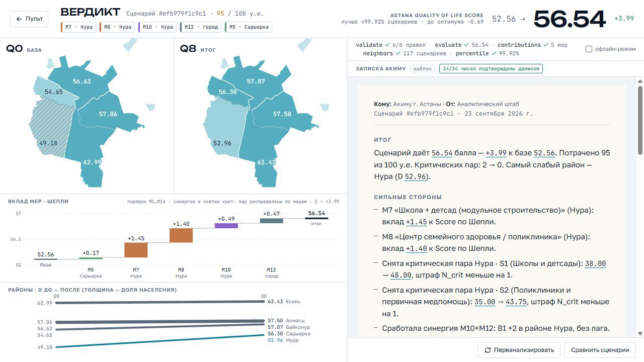Select the M12 · город chip
This screenshot has height=362, width=644.
pos(201,27)
